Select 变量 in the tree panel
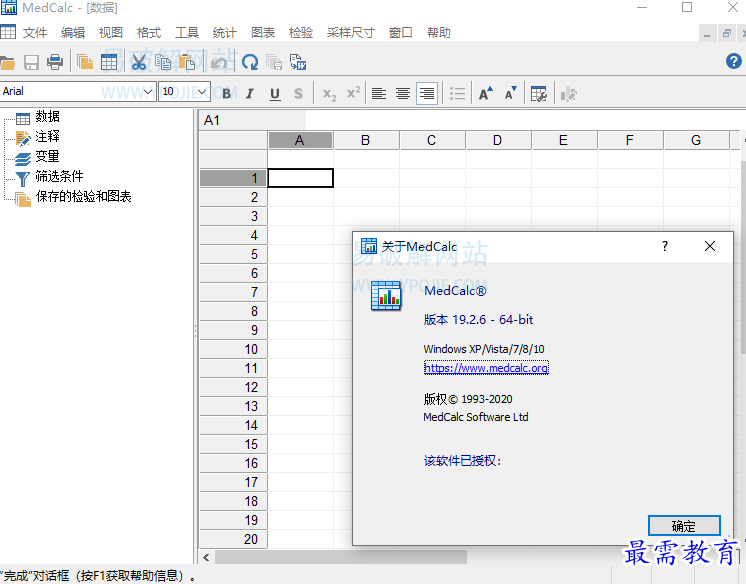The image size is (746, 584). point(47,157)
